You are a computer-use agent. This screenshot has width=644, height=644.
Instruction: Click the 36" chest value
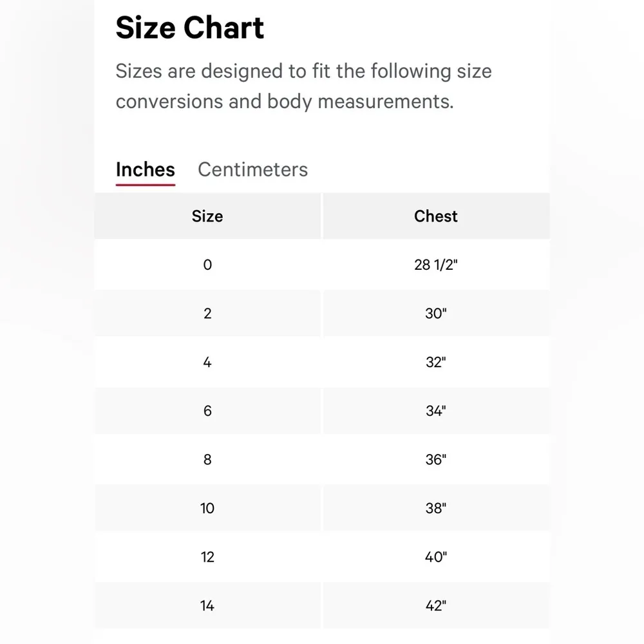[x=436, y=460]
